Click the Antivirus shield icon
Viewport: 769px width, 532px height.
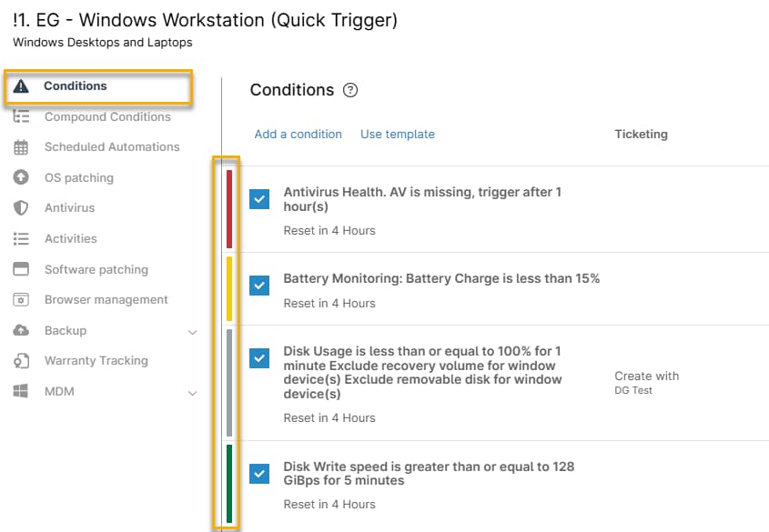tap(21, 208)
